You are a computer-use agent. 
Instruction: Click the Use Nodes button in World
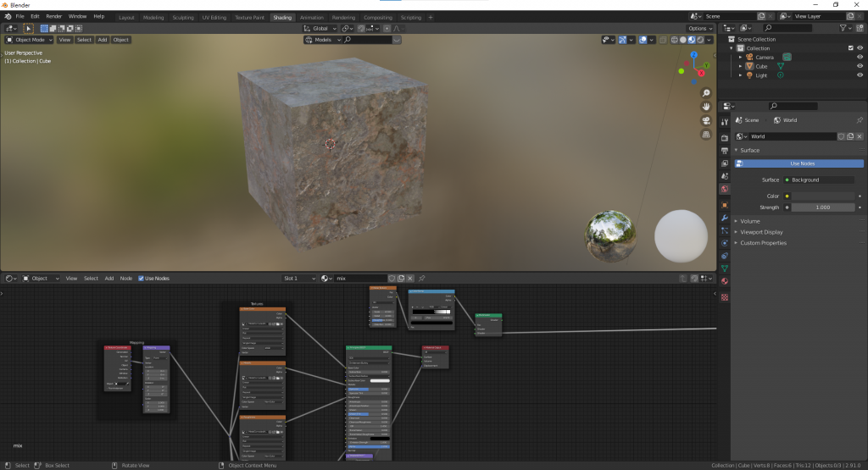798,163
